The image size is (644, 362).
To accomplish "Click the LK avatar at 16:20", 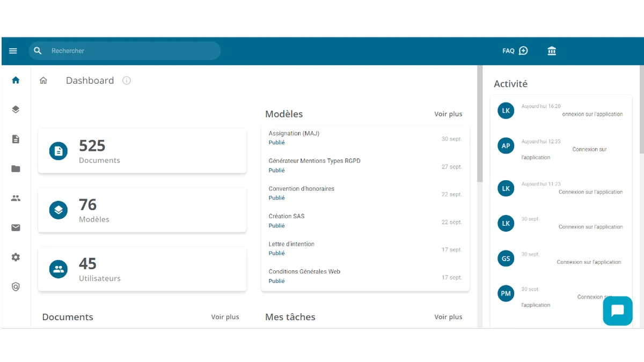I will coord(506,111).
